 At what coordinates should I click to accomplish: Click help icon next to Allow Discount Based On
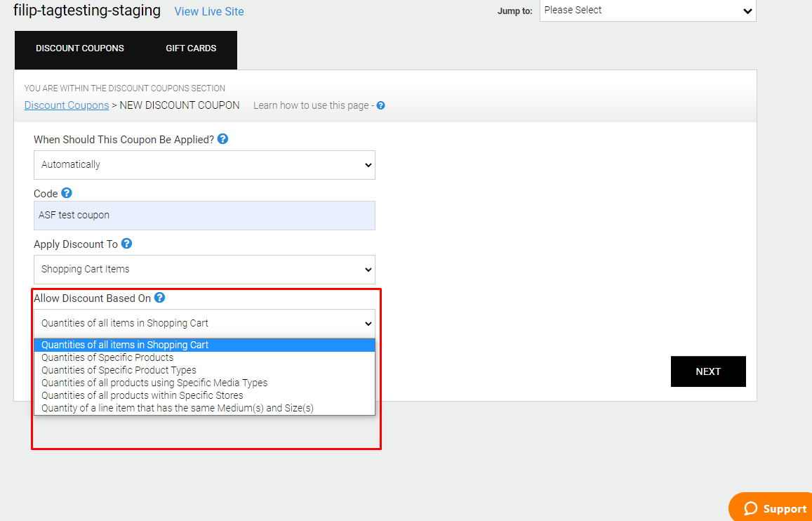[159, 297]
